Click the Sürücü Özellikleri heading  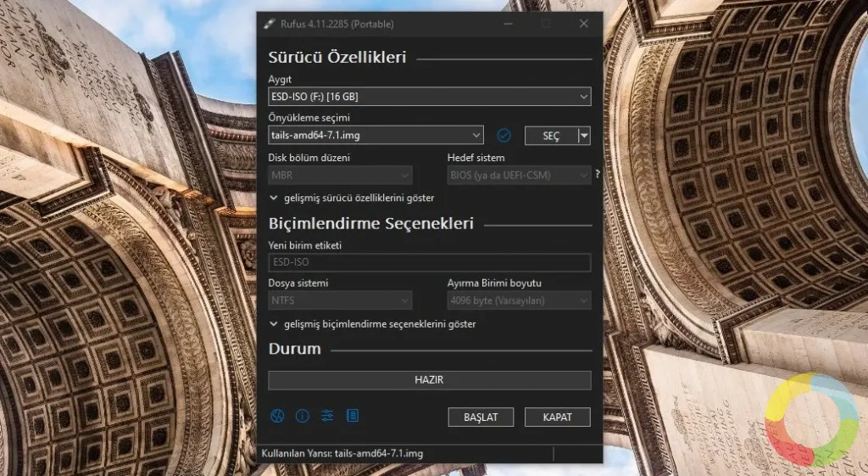(337, 57)
